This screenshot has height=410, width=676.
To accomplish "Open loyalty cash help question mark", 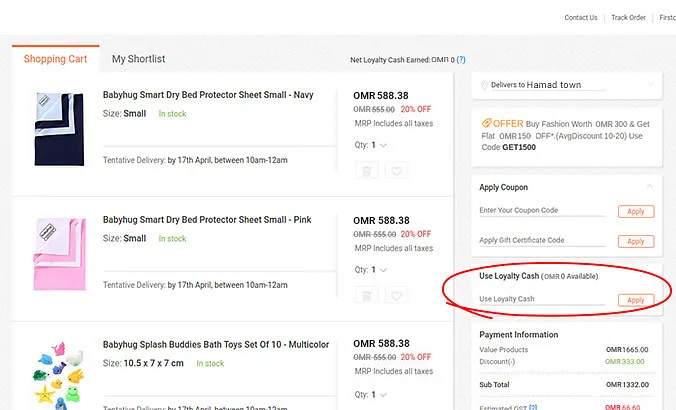I will [461, 59].
